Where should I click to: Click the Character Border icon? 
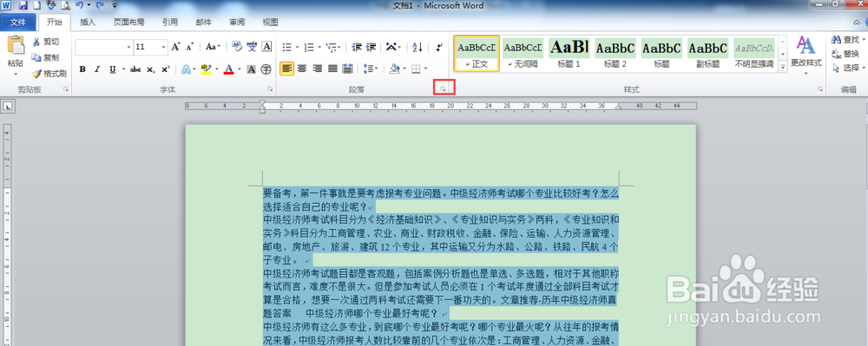point(266,47)
